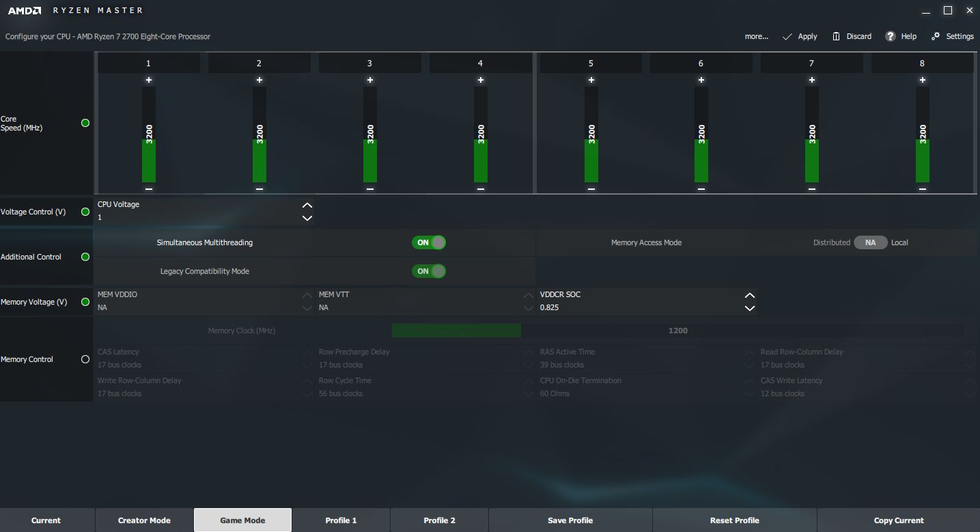Image resolution: width=980 pixels, height=532 pixels.
Task: Toggle Voltage Control indicator
Action: [x=85, y=212]
